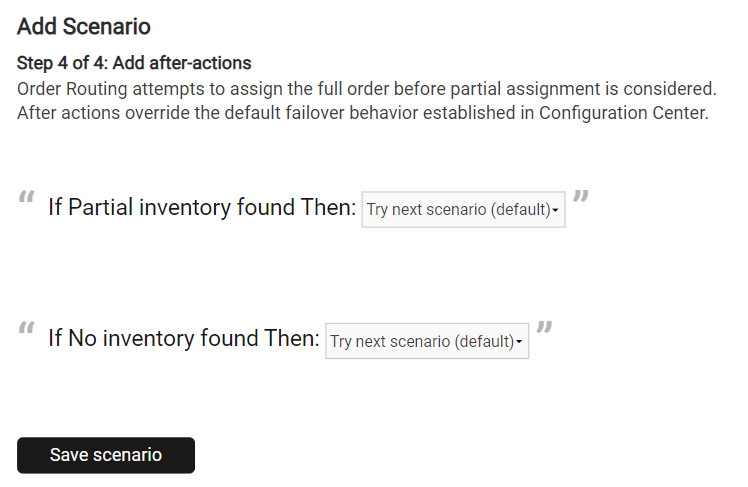Click 'If Partial inventory found Then' label
This screenshot has height=487, width=748.
point(202,208)
